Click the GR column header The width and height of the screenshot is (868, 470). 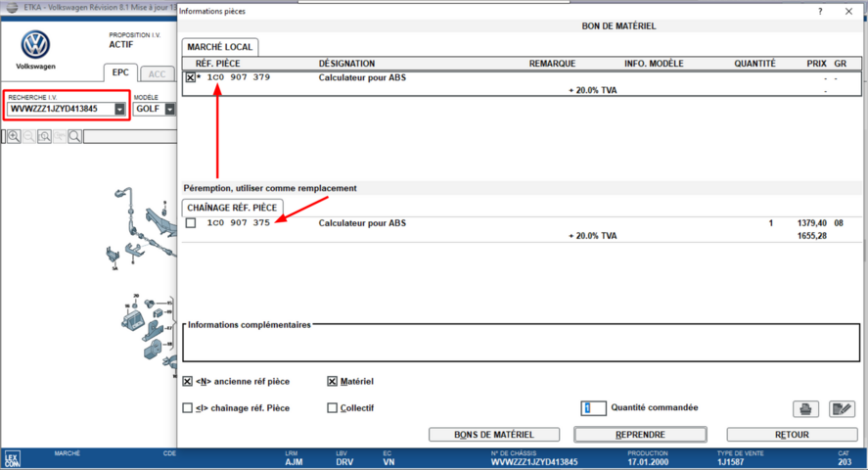[x=841, y=64]
